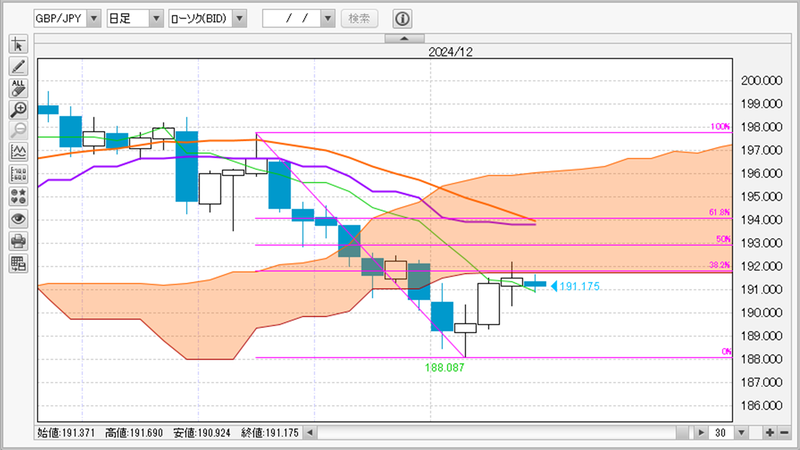The height and width of the screenshot is (450, 800).
Task: Click the 38.2% Fibonacci level label
Action: (x=719, y=265)
